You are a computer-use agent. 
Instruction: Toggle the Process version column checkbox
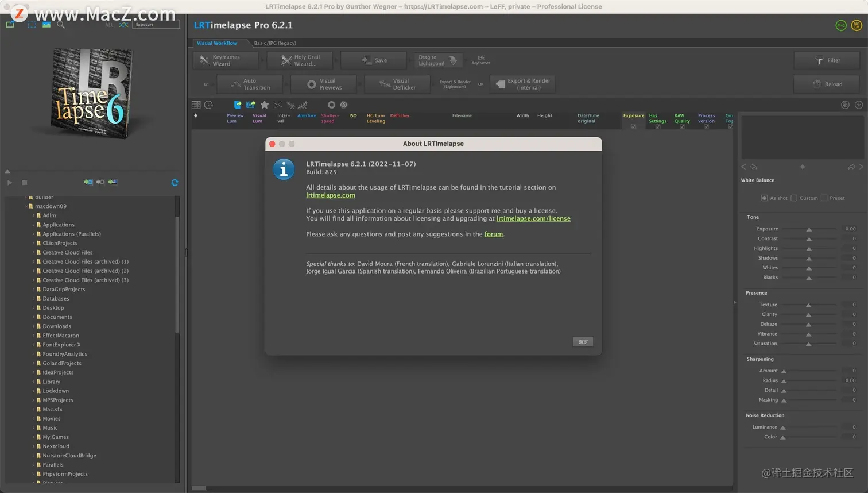pyautogui.click(x=707, y=126)
